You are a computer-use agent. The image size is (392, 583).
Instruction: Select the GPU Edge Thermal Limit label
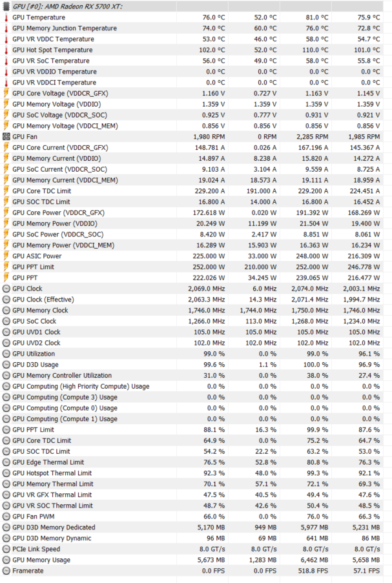pyautogui.click(x=48, y=462)
